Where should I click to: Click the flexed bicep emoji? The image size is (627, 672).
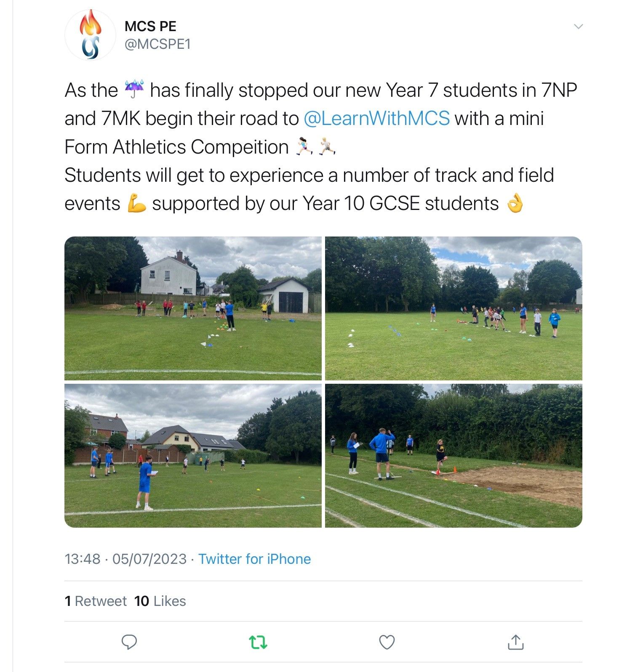tap(136, 204)
